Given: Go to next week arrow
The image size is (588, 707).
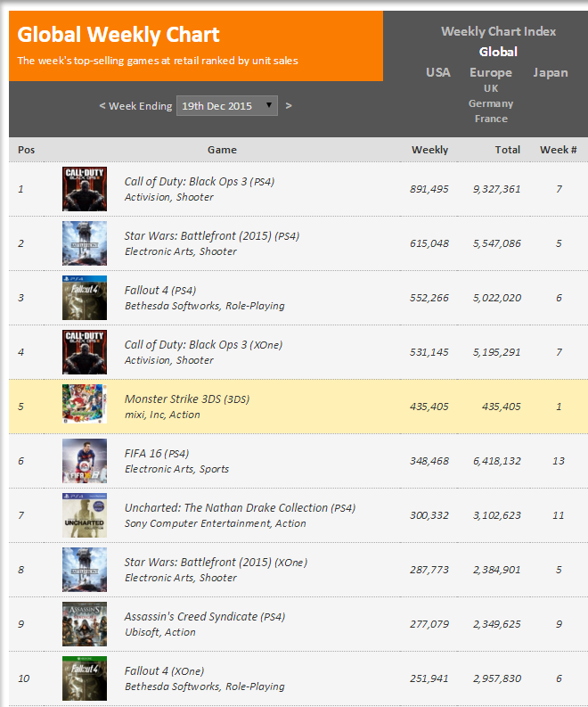Looking at the screenshot, I should (289, 106).
